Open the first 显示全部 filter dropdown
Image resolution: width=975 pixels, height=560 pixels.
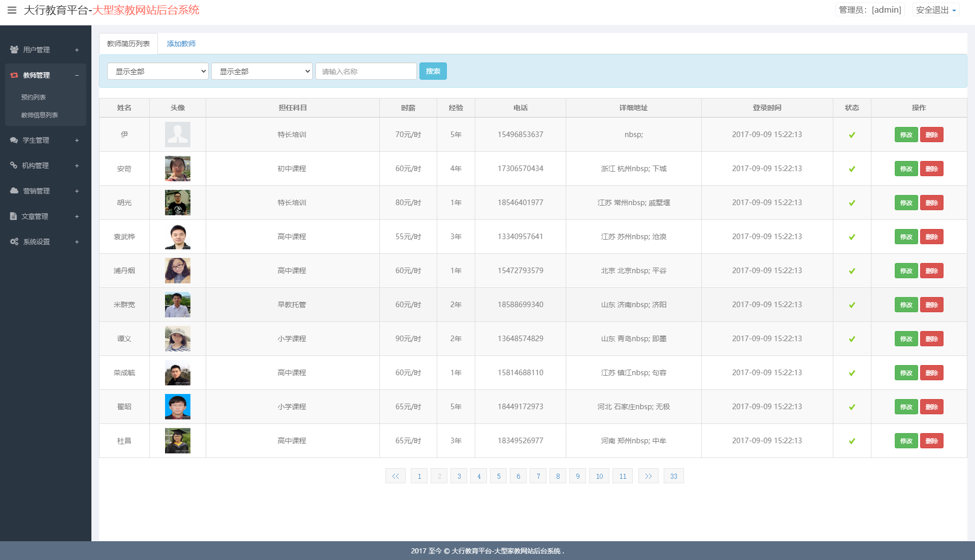coord(158,71)
